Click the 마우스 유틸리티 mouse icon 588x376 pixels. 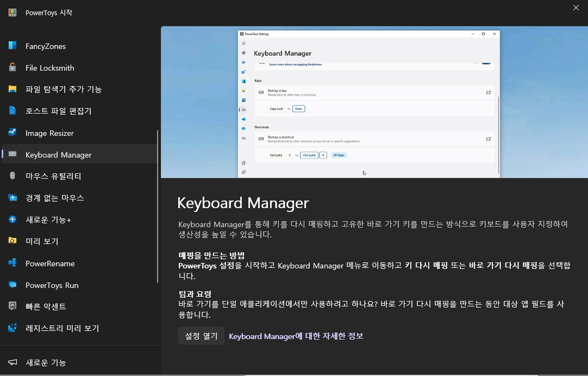click(x=12, y=176)
